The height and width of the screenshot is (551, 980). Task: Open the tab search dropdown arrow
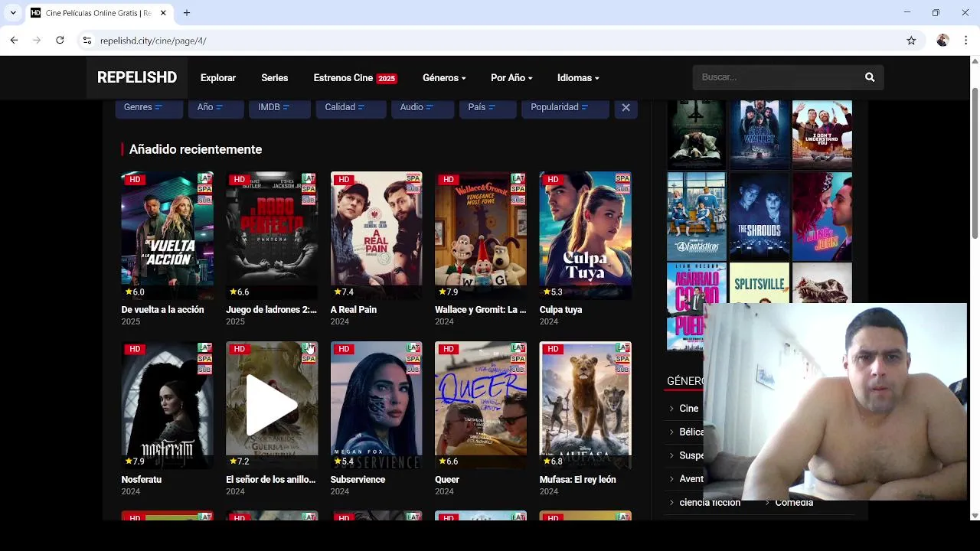coord(12,13)
